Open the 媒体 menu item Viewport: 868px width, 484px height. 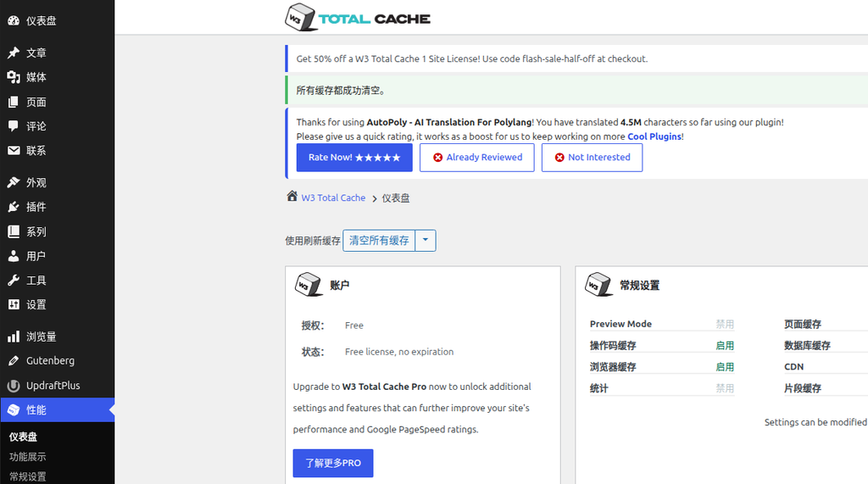[x=58, y=77]
